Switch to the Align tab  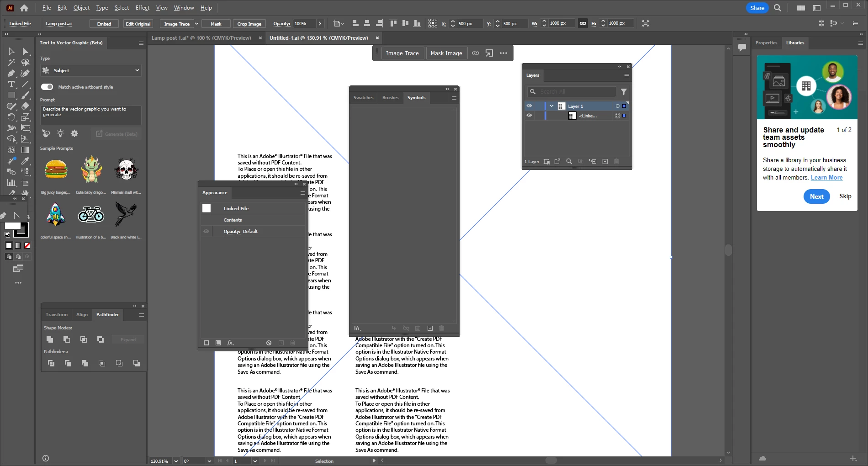click(82, 315)
